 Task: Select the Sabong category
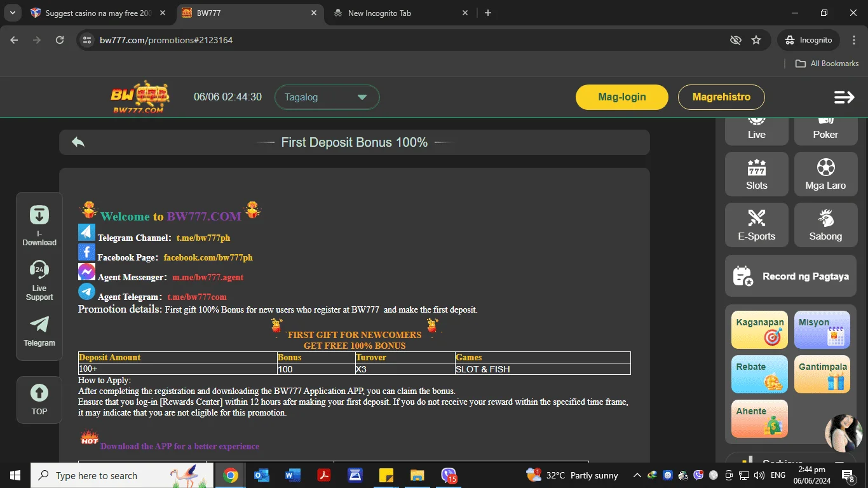825,225
